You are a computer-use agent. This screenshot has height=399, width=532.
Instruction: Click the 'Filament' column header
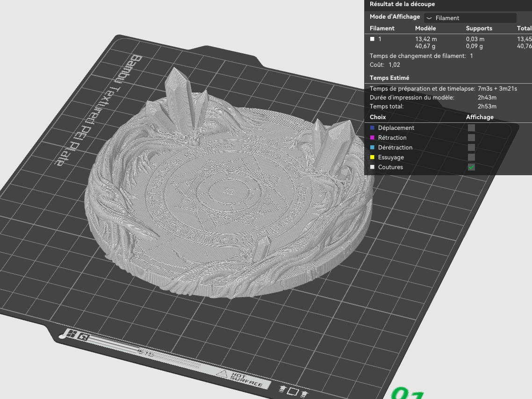pos(382,28)
